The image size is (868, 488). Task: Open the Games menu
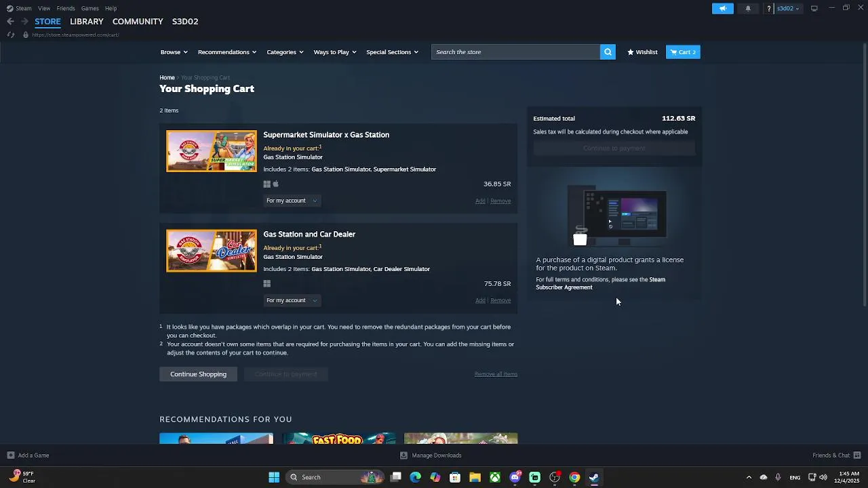(90, 8)
